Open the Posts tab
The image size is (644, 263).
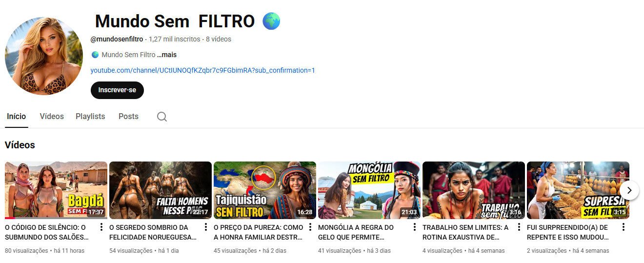(x=128, y=116)
